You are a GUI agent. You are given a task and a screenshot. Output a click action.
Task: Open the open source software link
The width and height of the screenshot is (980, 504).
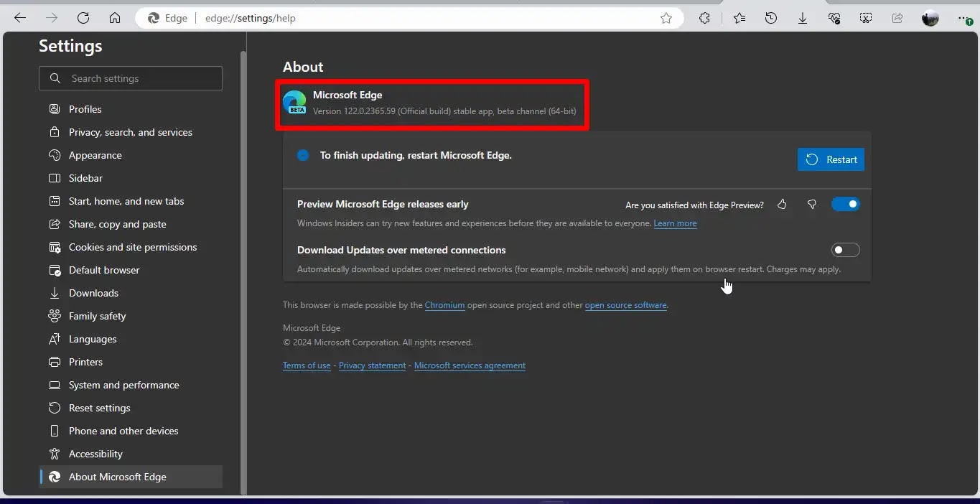[625, 305]
